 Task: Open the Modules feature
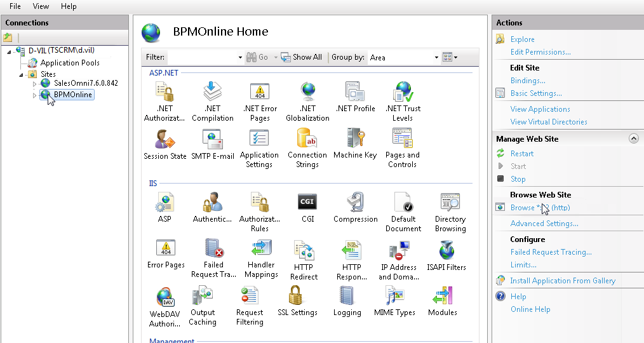[442, 301]
